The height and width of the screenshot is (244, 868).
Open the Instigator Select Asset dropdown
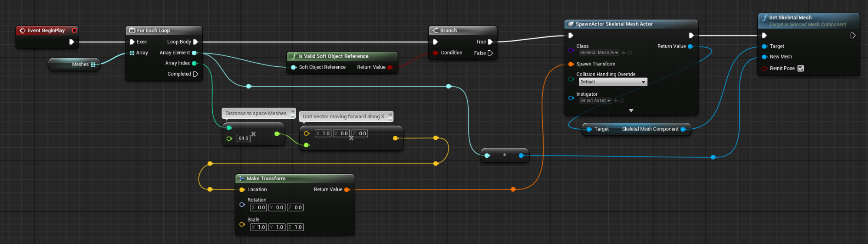point(595,101)
